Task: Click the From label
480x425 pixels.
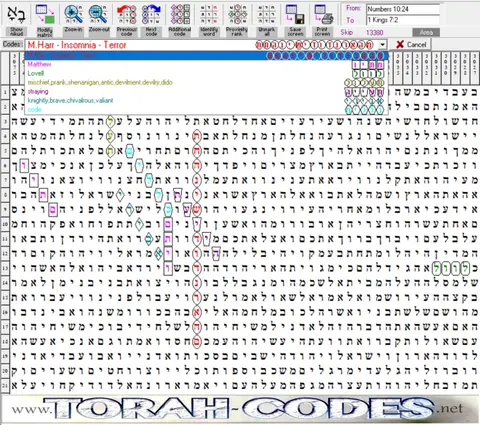Action: coord(353,8)
